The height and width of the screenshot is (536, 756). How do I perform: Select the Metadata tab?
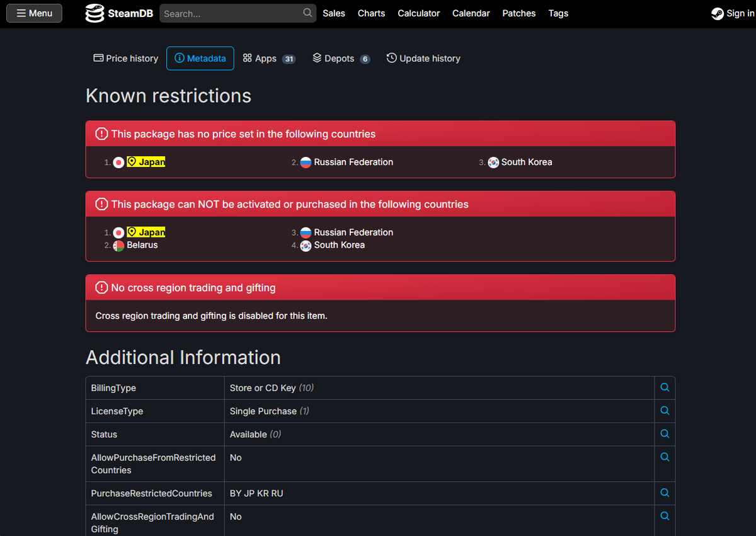pyautogui.click(x=200, y=59)
